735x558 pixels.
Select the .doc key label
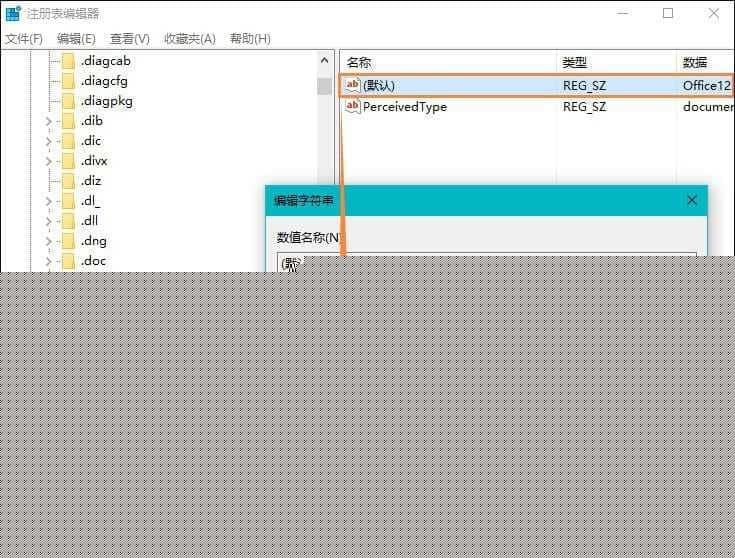93,261
